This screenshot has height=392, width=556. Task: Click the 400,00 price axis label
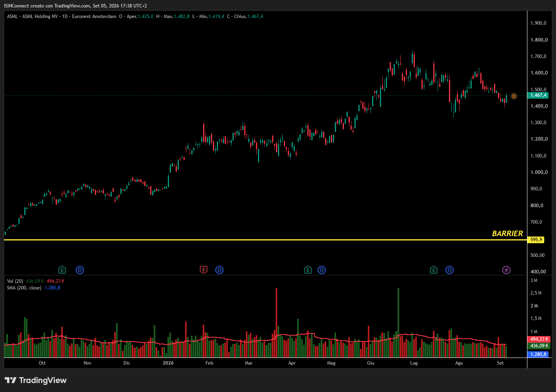click(x=538, y=272)
